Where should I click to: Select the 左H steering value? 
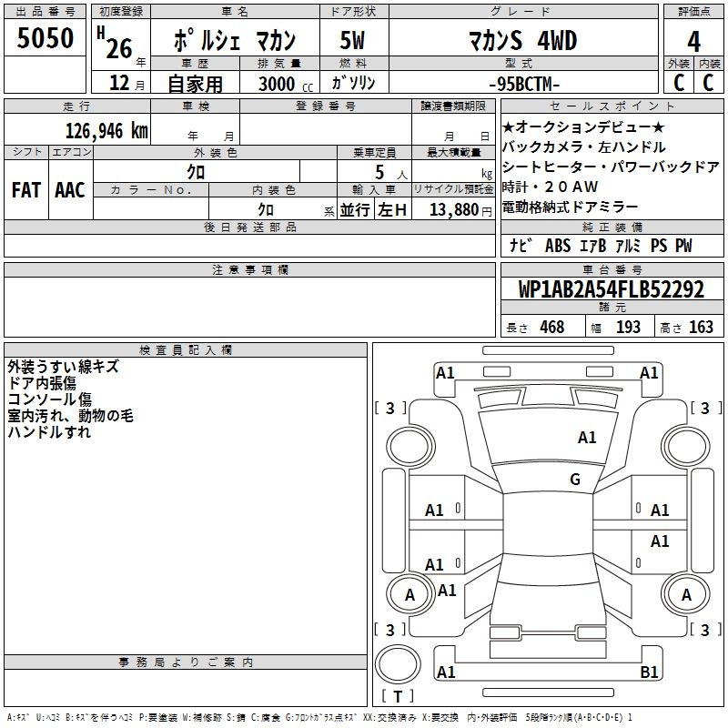coord(392,210)
